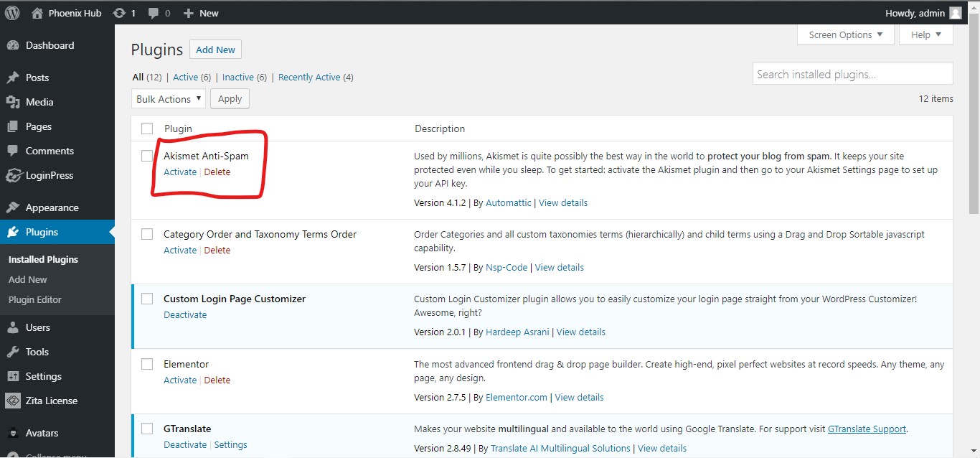View details for GTranslate plugin

[662, 448]
